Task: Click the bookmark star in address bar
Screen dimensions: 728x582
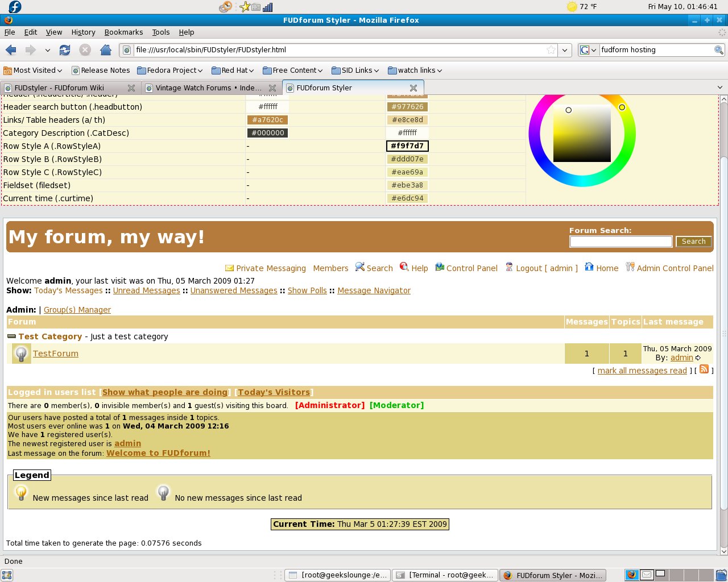Action: [551, 50]
